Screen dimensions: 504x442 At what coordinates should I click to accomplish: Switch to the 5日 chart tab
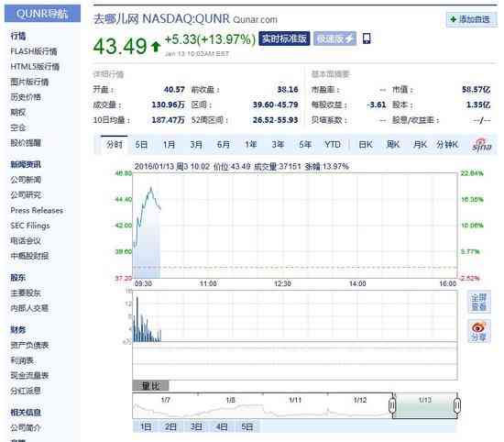141,145
